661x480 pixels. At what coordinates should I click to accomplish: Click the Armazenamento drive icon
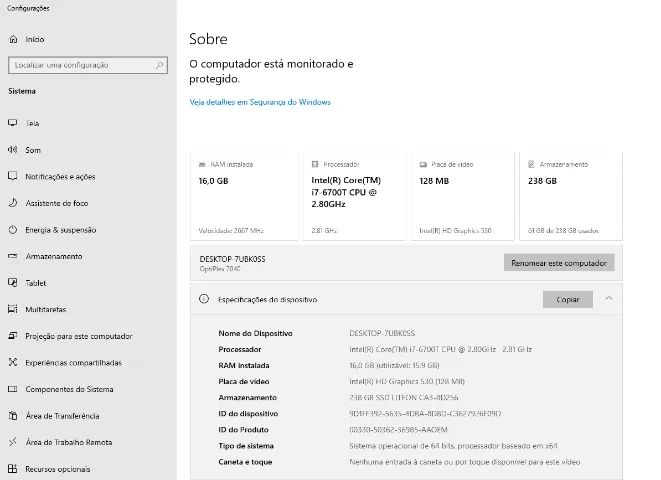(x=13, y=256)
